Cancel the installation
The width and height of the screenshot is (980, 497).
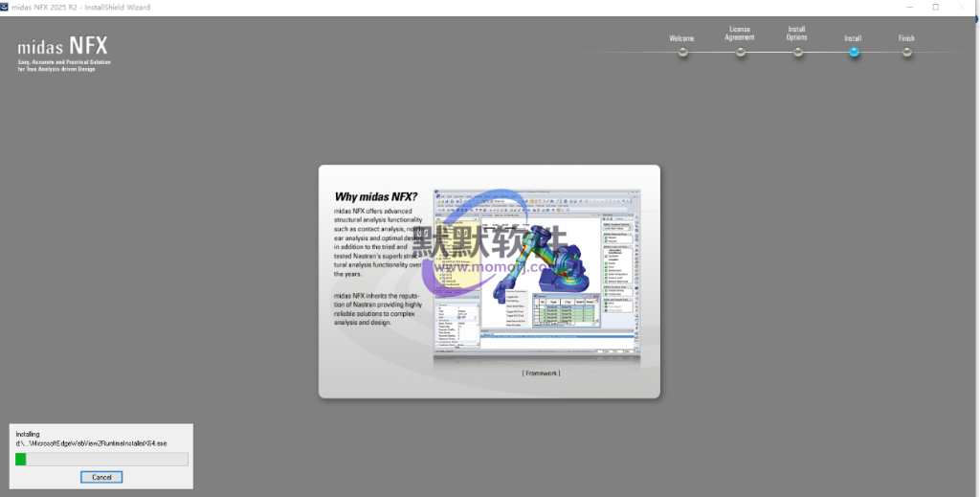[101, 477]
